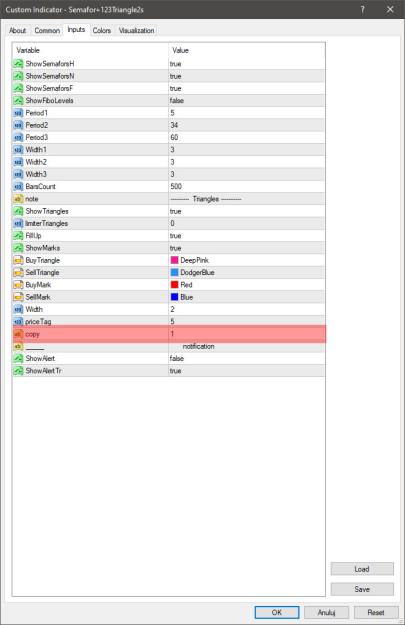The image size is (405, 625).
Task: Click the Anuluj cancel button
Action: 326,612
